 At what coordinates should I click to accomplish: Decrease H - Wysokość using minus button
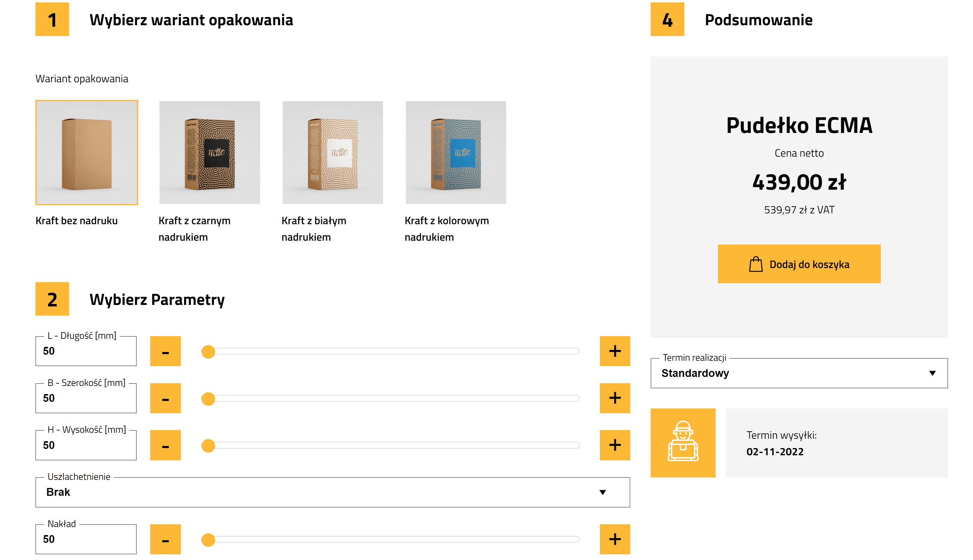click(x=165, y=445)
